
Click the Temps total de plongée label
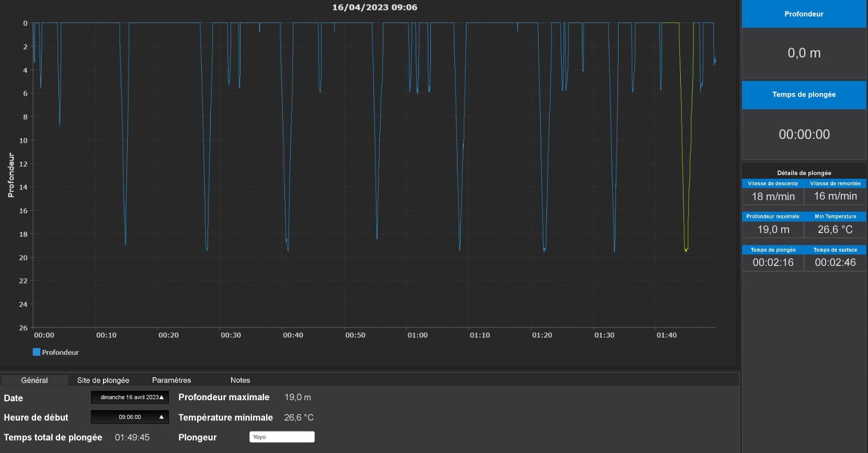[x=53, y=437]
